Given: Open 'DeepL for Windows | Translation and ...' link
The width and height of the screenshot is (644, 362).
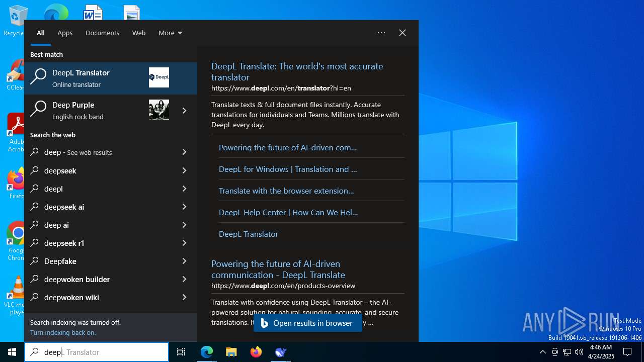Looking at the screenshot, I should [288, 169].
